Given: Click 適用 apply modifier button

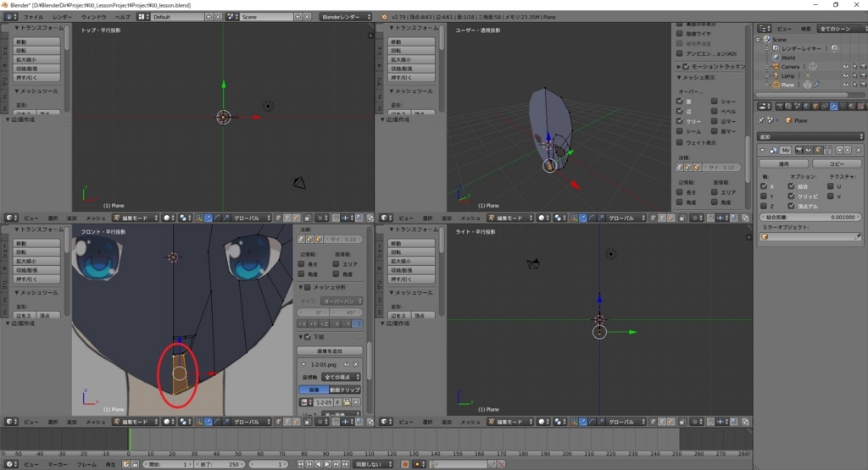Looking at the screenshot, I should pyautogui.click(x=783, y=163).
